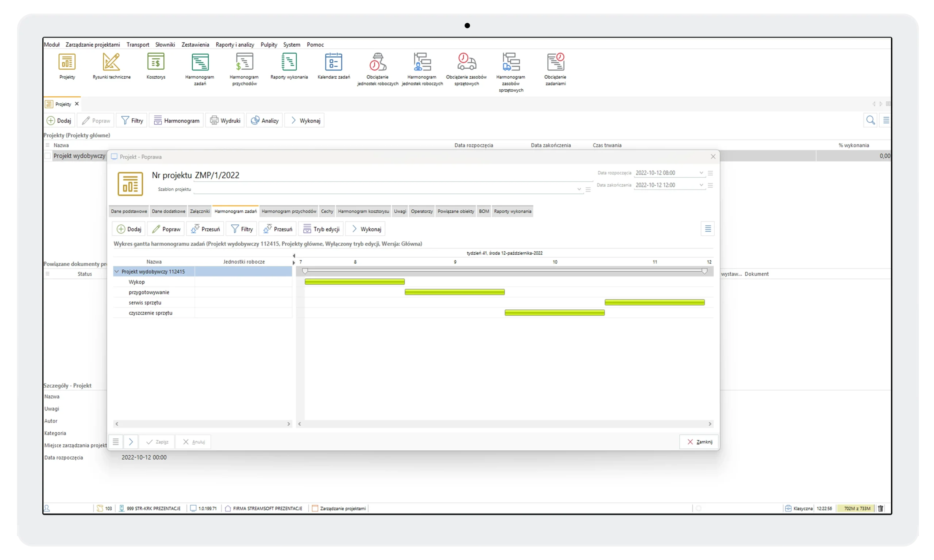Open Obciążenie zadaniami icon
934x560 pixels.
point(555,62)
